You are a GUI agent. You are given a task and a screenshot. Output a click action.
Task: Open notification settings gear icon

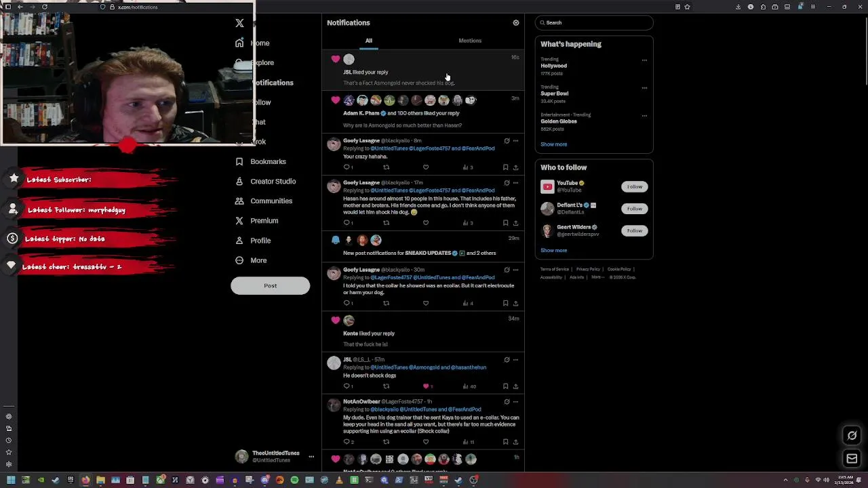click(516, 23)
